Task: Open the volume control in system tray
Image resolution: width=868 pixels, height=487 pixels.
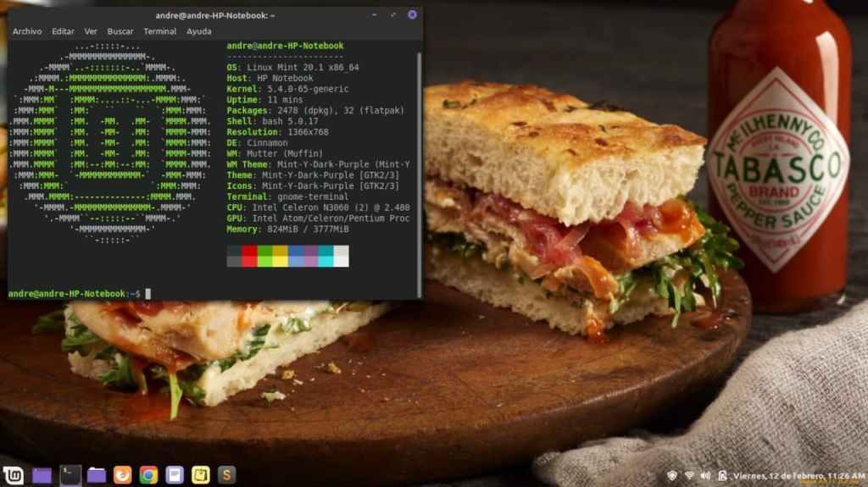Action: click(x=705, y=476)
